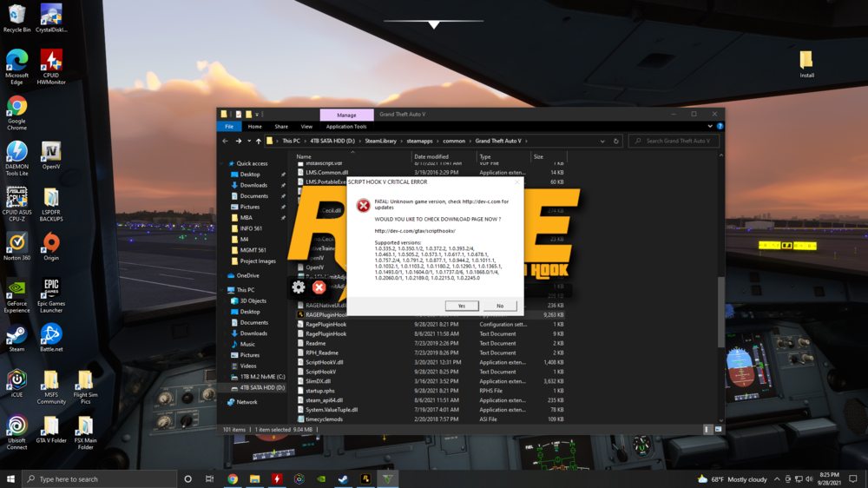Select SteamLibrary in the address breadcrumb
868x488 pixels.
(380, 142)
